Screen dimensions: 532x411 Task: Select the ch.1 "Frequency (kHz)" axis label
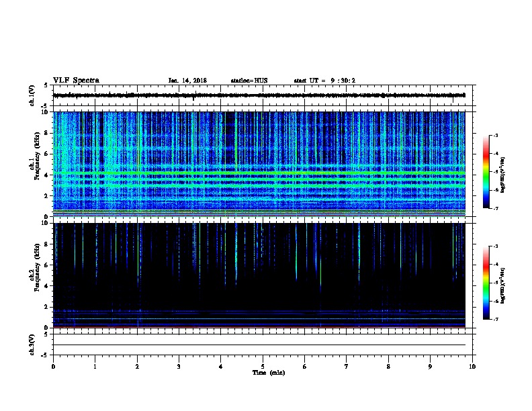click(38, 156)
